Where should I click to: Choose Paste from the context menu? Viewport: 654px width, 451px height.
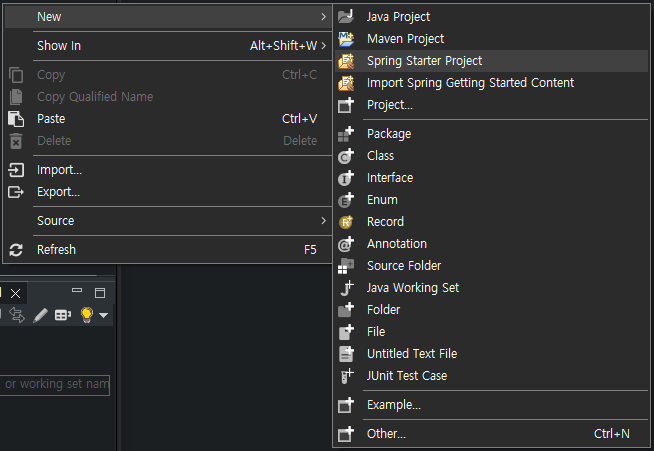(x=168, y=119)
